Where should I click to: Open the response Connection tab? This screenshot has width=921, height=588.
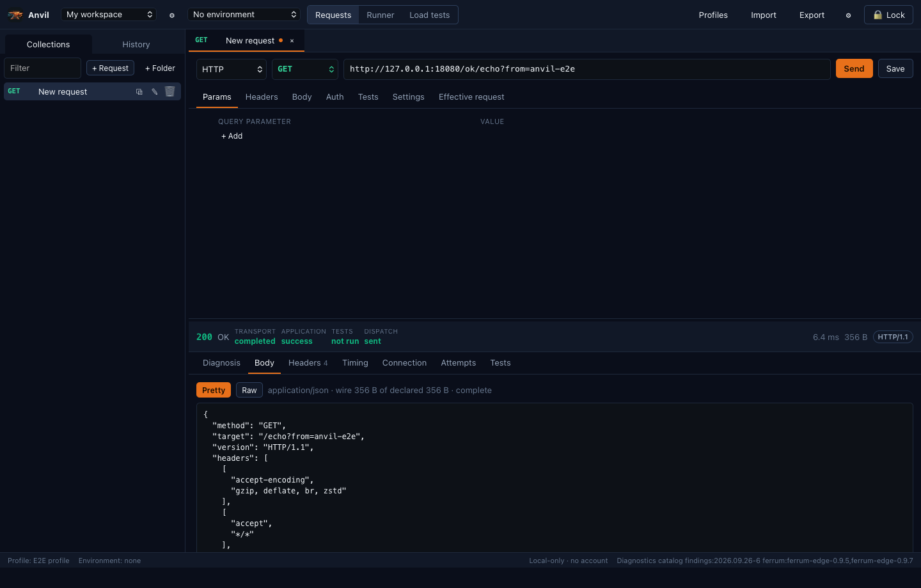(x=404, y=362)
